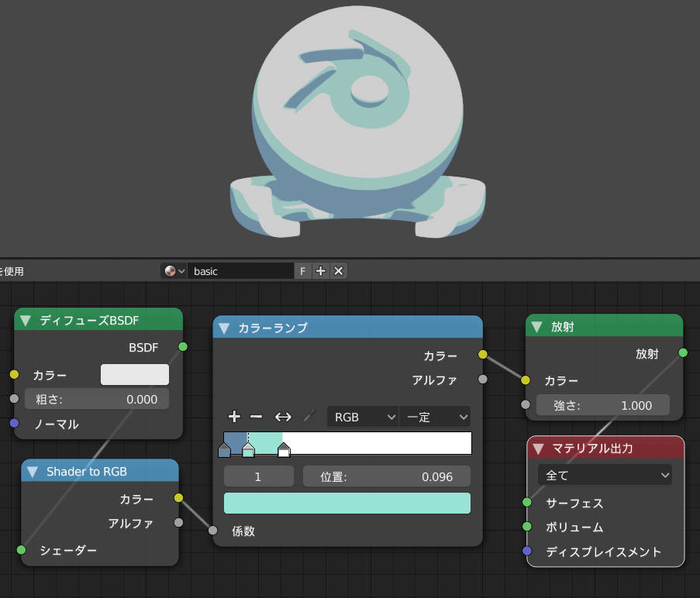Select the ディフューズBSDF node header title
Image resolution: width=700 pixels, height=598 pixels.
point(89,321)
